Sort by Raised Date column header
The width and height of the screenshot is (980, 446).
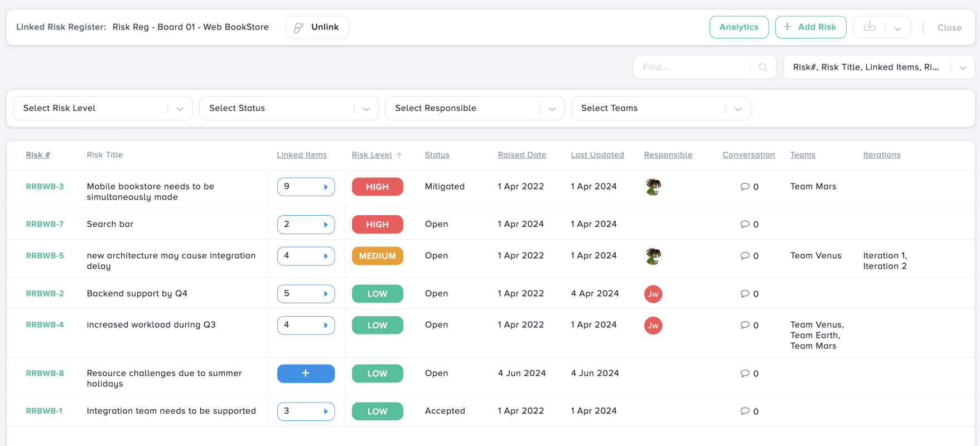click(522, 155)
